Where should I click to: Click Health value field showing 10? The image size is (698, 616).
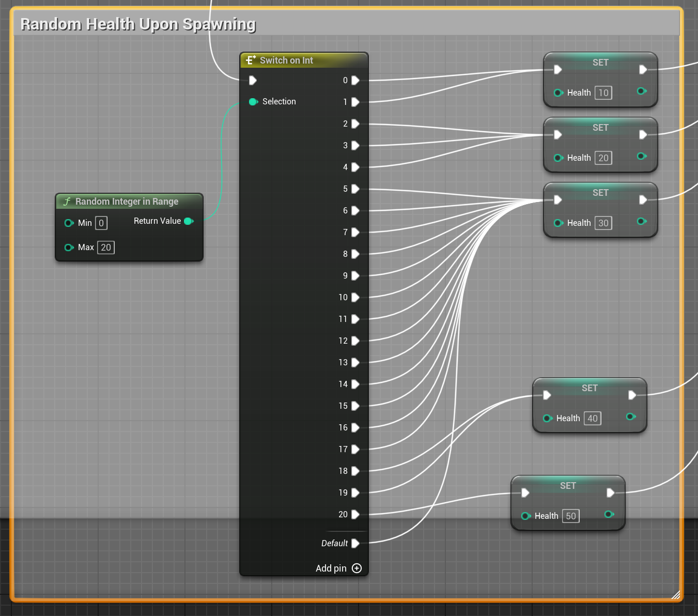(x=603, y=93)
